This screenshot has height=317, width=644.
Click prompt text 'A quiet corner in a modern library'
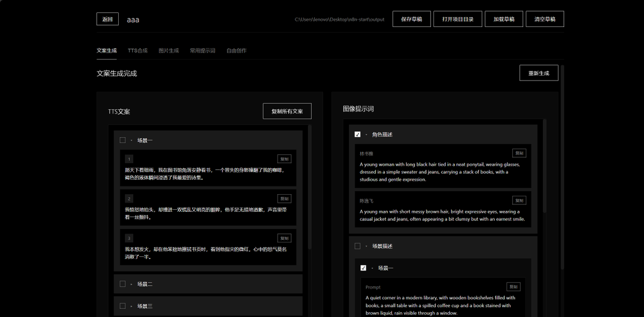pos(440,305)
